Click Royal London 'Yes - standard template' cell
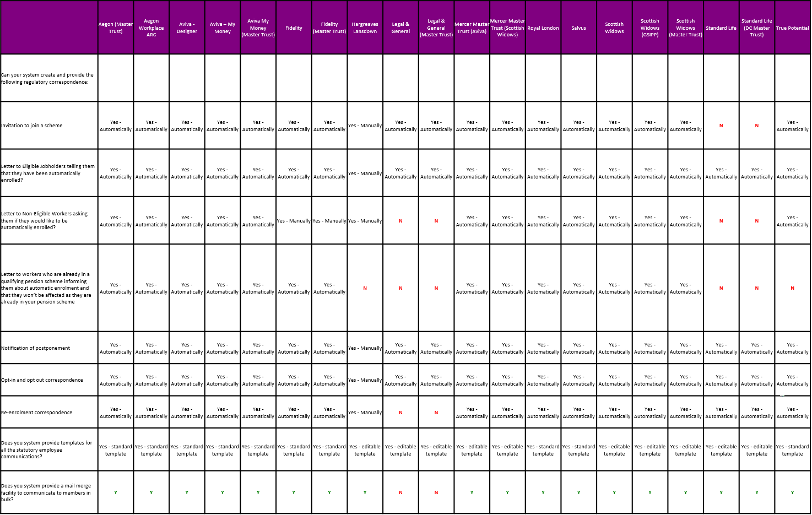 tap(543, 450)
